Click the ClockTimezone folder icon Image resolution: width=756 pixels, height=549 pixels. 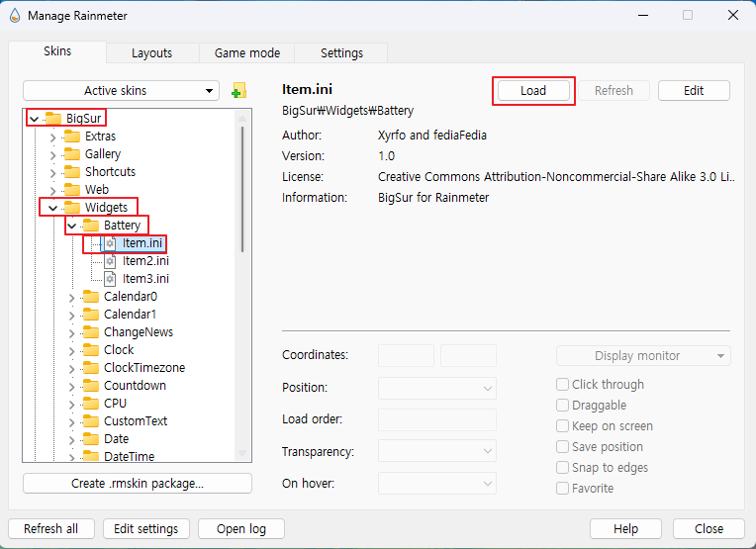pyautogui.click(x=91, y=368)
